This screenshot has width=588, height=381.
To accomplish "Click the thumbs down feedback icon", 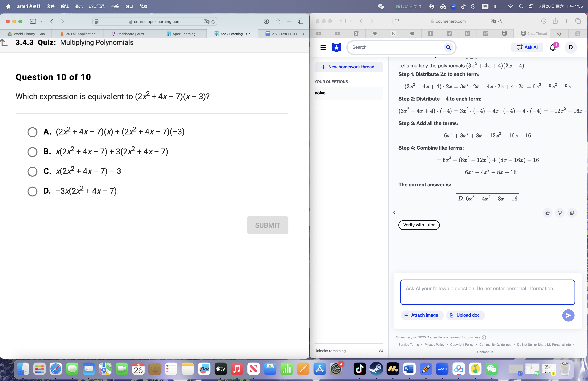I will (x=560, y=213).
